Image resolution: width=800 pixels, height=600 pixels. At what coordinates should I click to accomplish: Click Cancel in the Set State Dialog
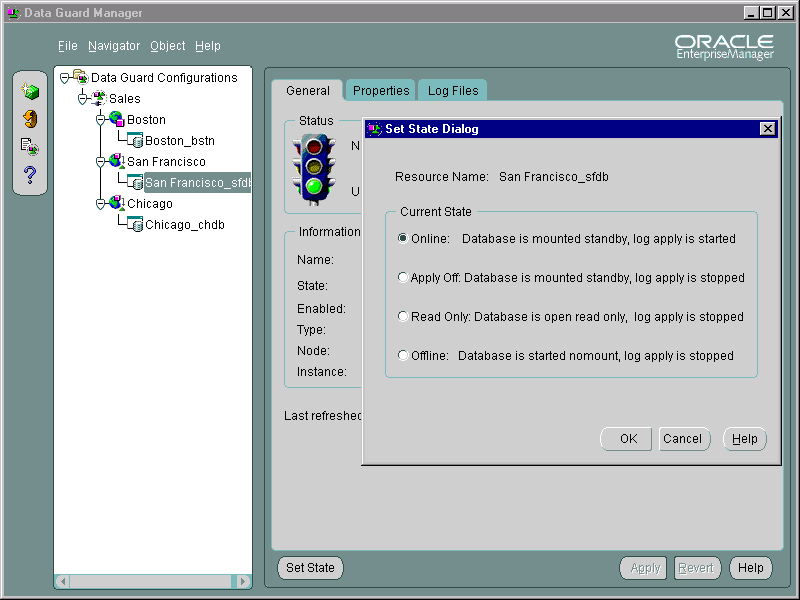tap(682, 439)
